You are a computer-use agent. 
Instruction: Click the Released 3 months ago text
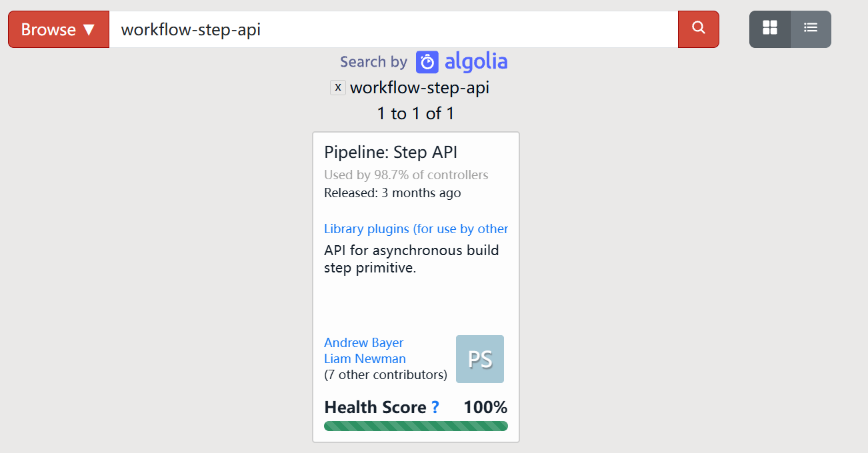[x=393, y=193]
